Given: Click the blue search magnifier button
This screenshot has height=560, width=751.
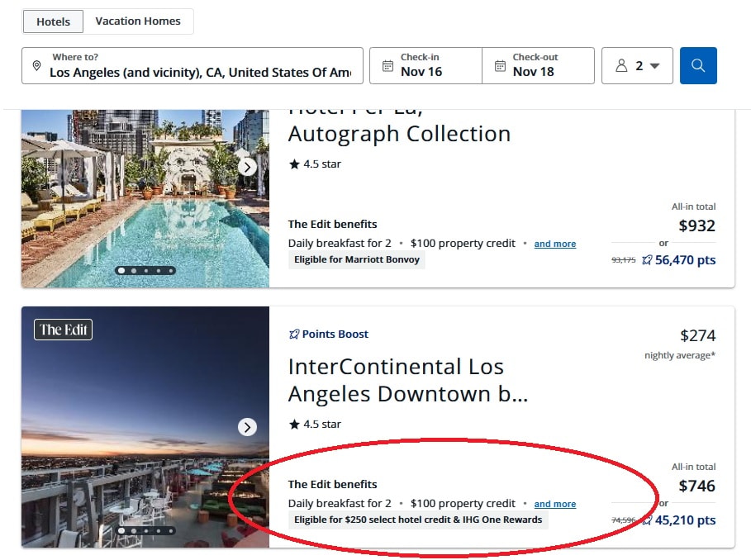Looking at the screenshot, I should coord(698,65).
